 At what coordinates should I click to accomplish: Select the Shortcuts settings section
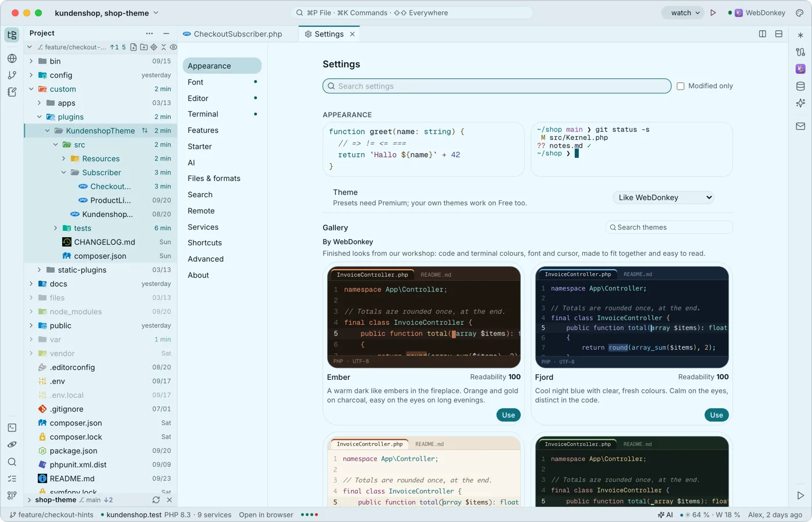pyautogui.click(x=205, y=243)
